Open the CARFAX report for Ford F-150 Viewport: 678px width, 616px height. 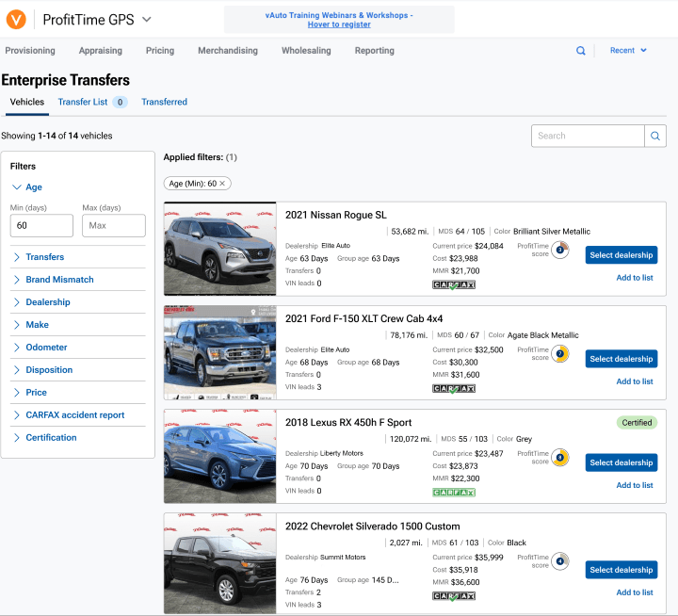[454, 389]
